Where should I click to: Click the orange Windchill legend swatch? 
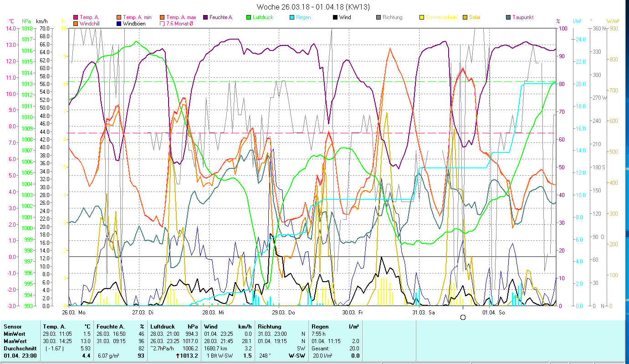76,23
